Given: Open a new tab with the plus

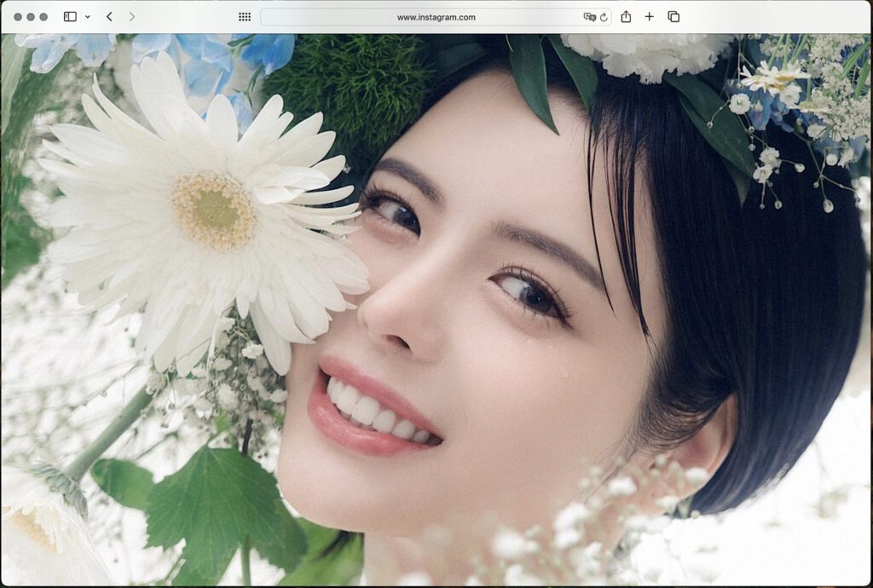Looking at the screenshot, I should point(649,17).
